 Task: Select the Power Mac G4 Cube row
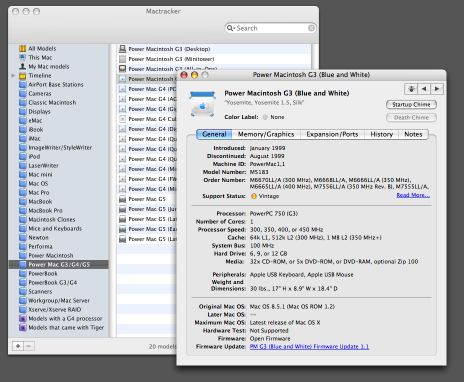coord(147,119)
